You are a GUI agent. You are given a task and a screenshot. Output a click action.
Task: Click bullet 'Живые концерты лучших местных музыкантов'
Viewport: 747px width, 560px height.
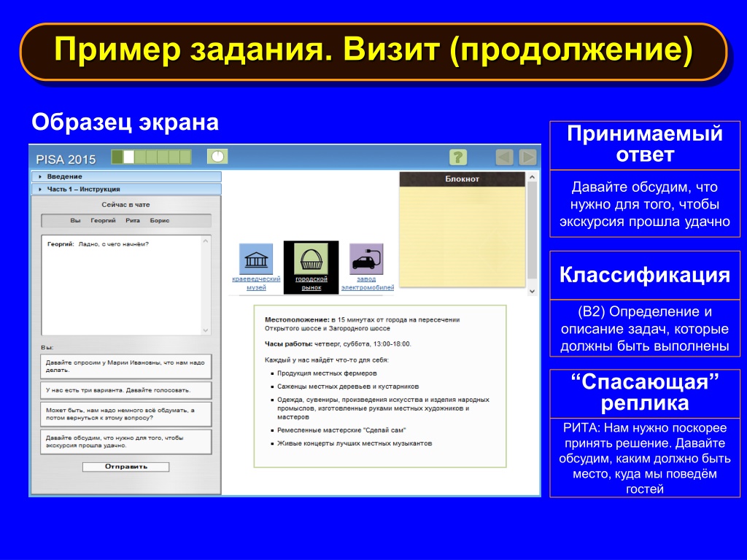tap(355, 443)
